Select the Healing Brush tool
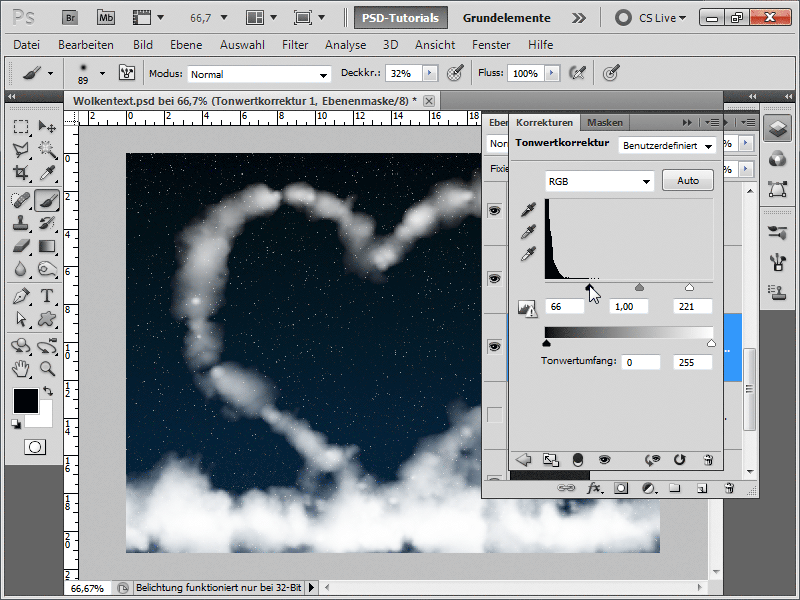Screen dimensions: 800x600 tap(21, 200)
